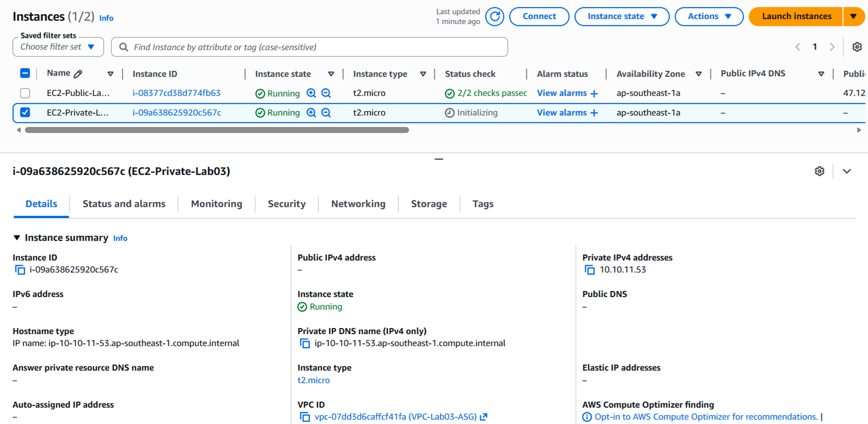Click Status check column header
This screenshot has height=424, width=868.
coord(470,74)
